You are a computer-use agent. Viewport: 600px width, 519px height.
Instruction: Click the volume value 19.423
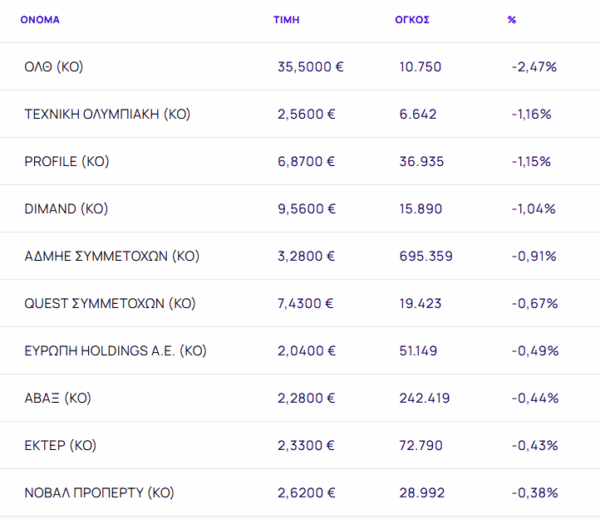(420, 304)
